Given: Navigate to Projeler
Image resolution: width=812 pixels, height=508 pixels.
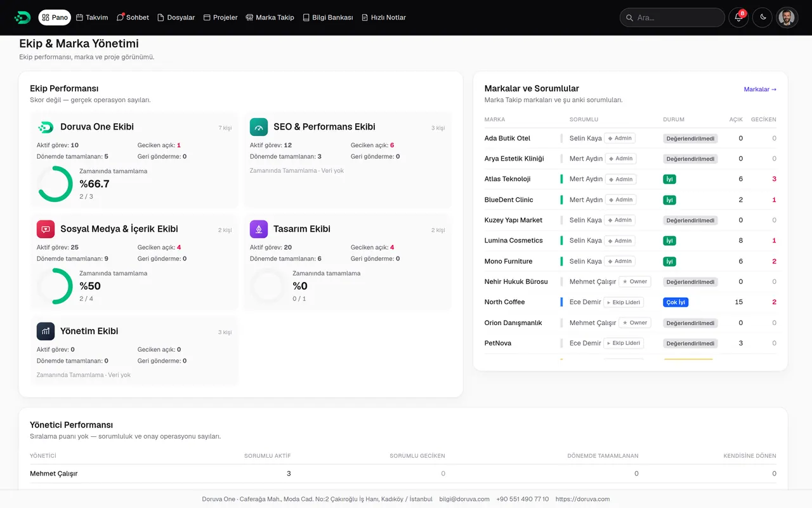Looking at the screenshot, I should pyautogui.click(x=220, y=17).
